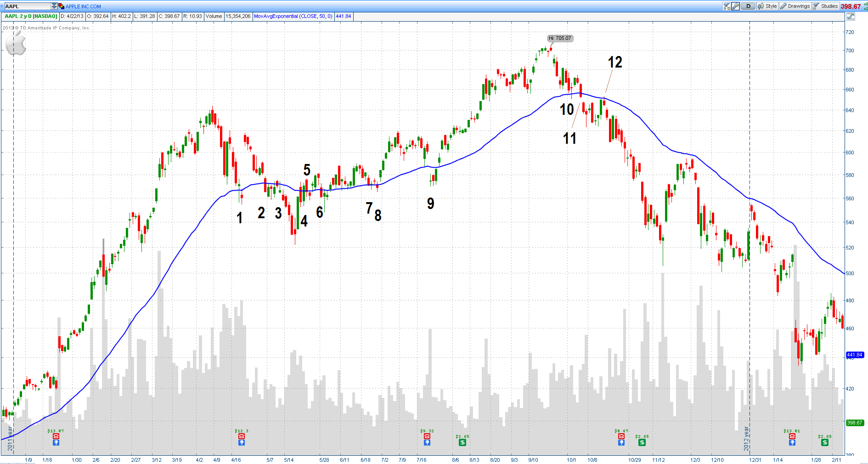
Task: Click the dividend dollar icon near 11/12
Action: (x=642, y=442)
